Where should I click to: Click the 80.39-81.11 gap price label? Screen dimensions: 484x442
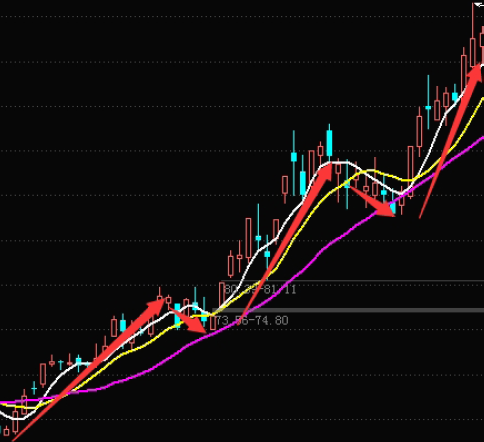260,289
